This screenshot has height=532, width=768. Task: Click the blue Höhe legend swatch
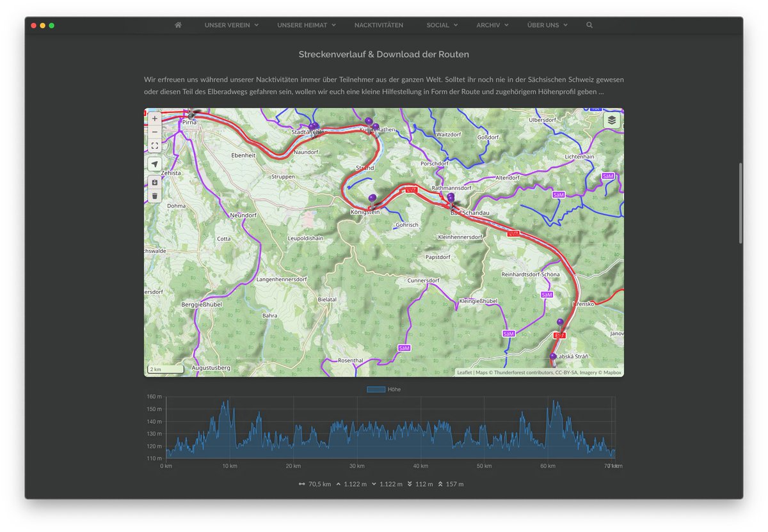click(376, 389)
